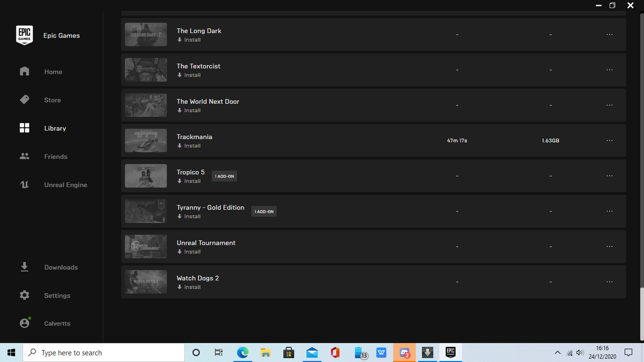The height and width of the screenshot is (362, 644).
Task: Click the Tropico 5 cover thumbnail
Action: [146, 175]
